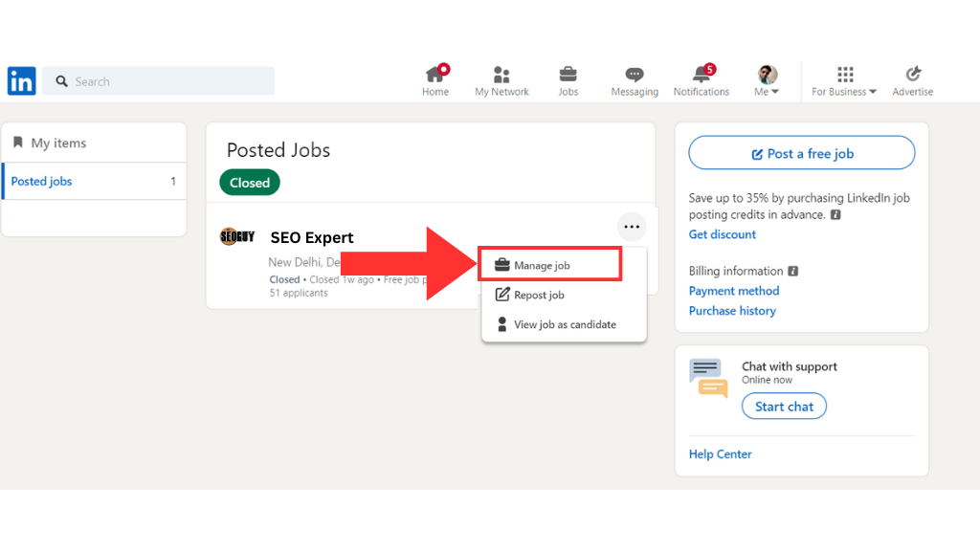Click the chat support bubbles icon
The width and height of the screenshot is (980, 551).
point(709,378)
